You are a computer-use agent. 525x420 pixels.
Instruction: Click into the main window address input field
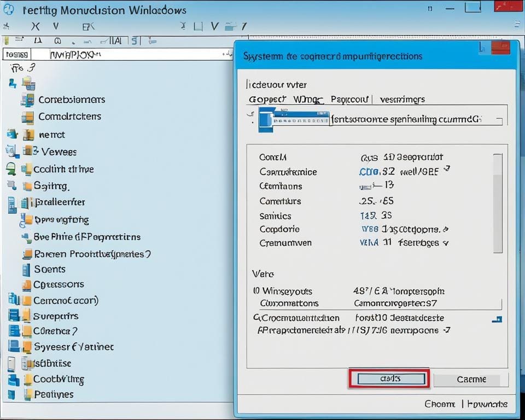(132, 54)
